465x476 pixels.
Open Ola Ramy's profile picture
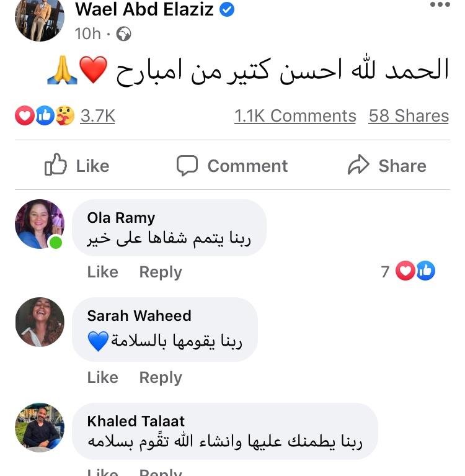[x=39, y=223]
